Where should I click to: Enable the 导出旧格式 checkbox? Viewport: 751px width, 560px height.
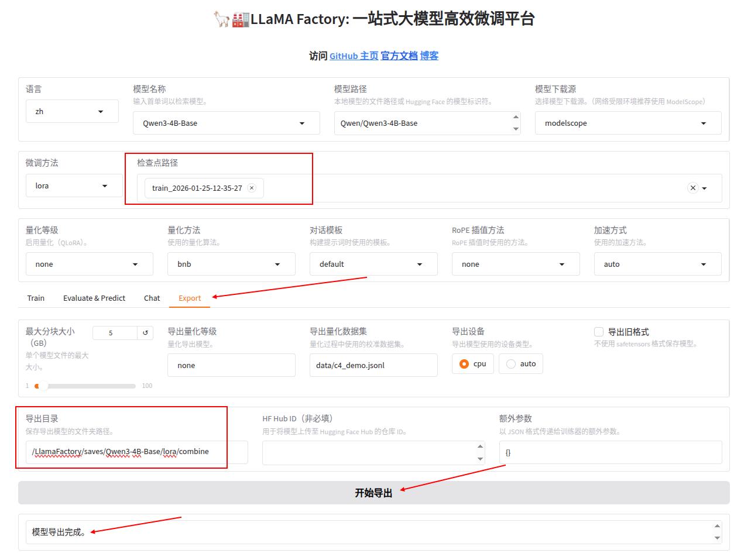599,332
